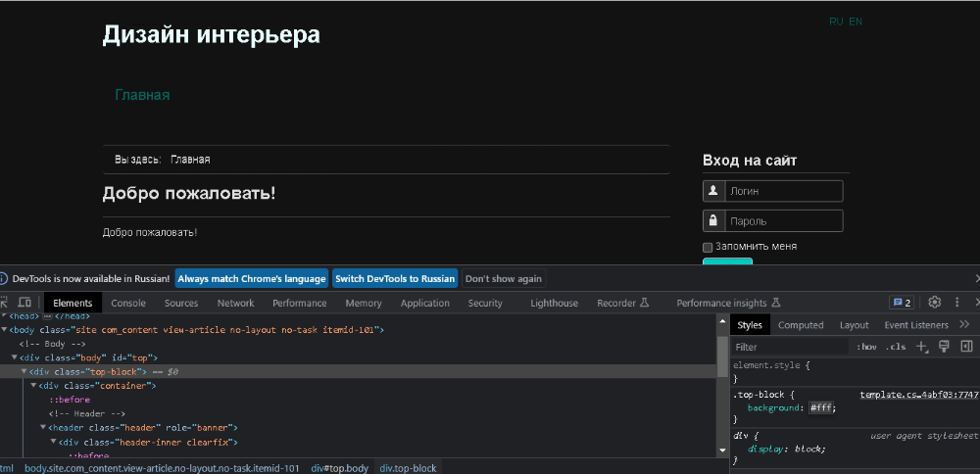This screenshot has width=980, height=474.
Task: Toggle the rendering emulations paintbrush icon
Action: pyautogui.click(x=945, y=347)
